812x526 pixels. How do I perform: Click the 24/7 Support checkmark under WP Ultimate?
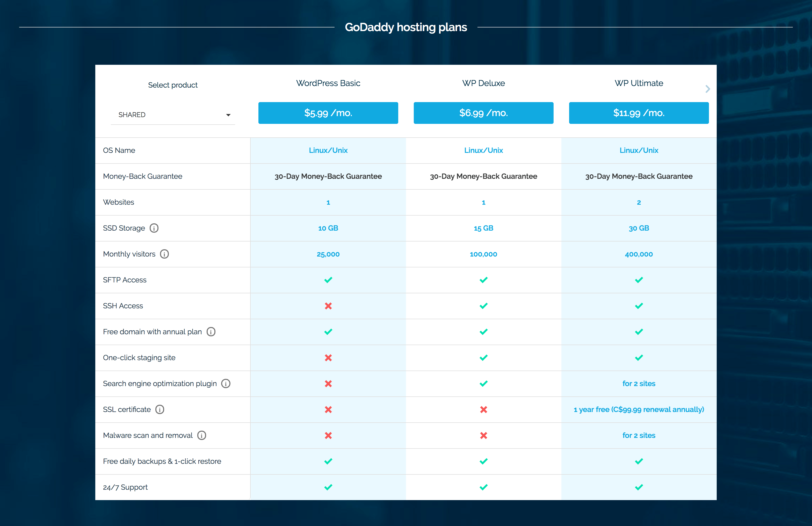[639, 487]
